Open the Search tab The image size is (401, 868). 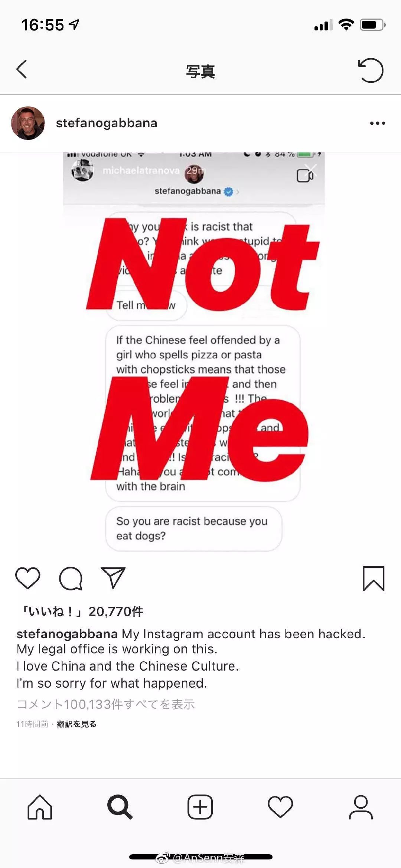tap(120, 807)
